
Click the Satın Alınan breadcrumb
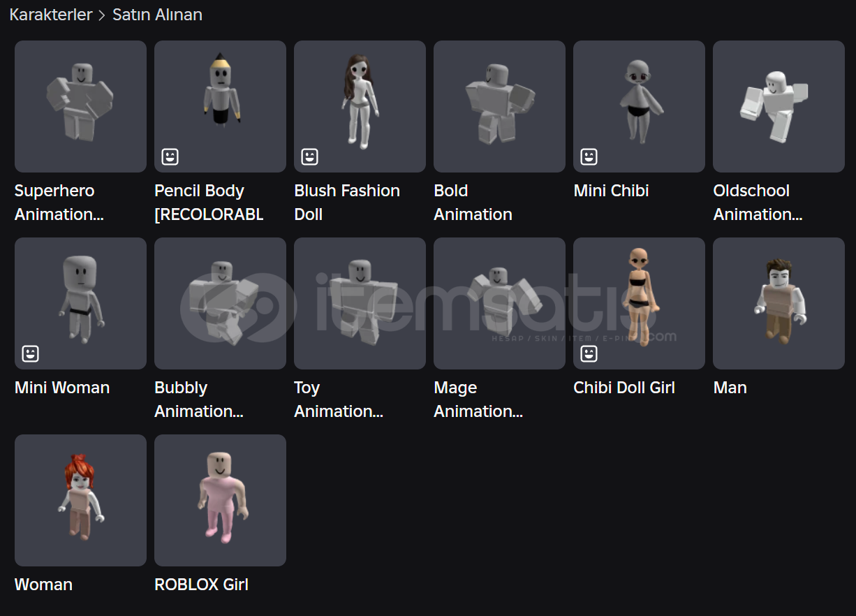point(157,15)
